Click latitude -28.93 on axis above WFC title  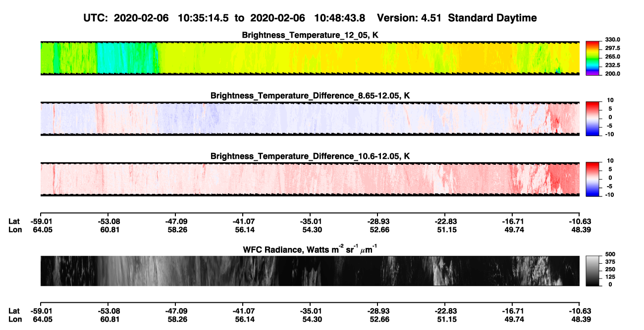(x=377, y=221)
